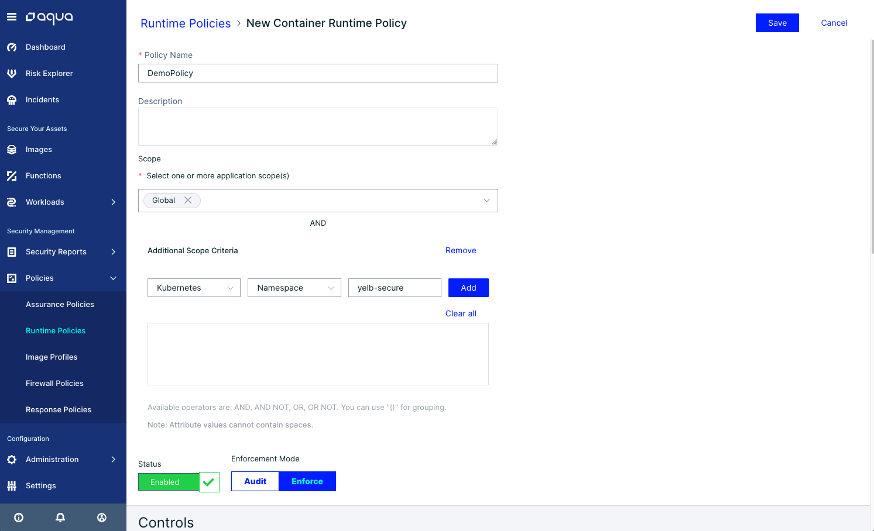Toggle the Enabled status checkmark

pyautogui.click(x=209, y=482)
